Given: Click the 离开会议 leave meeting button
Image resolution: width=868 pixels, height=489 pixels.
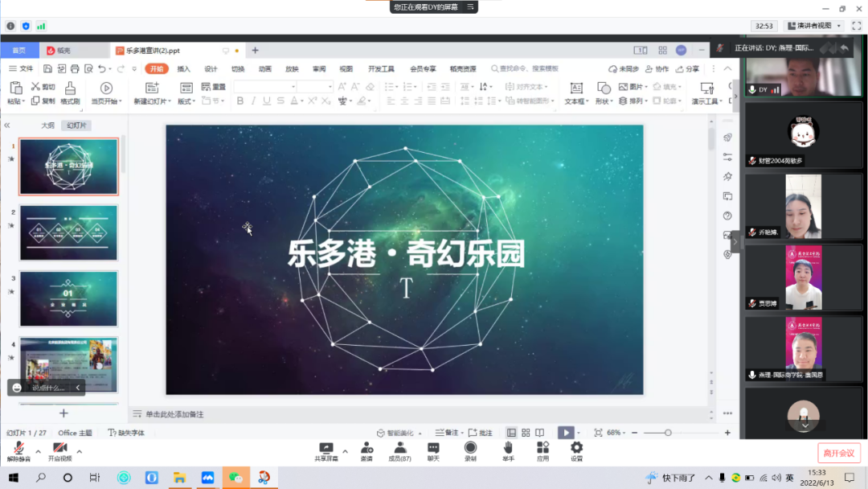Looking at the screenshot, I should 839,453.
